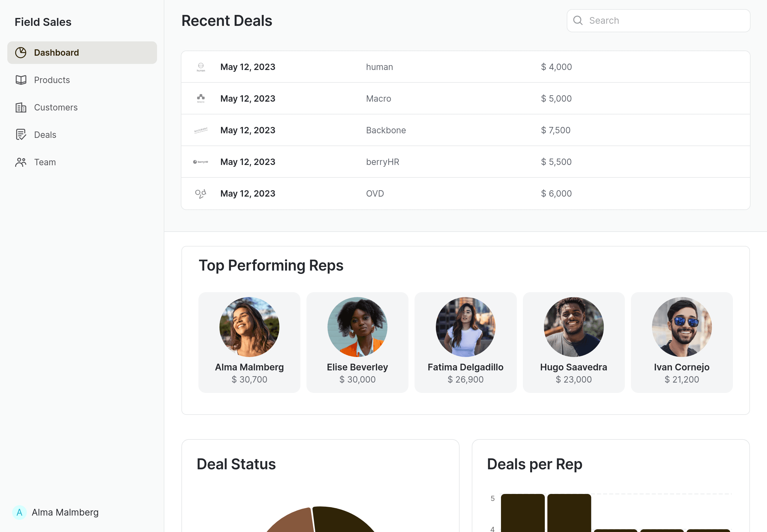Viewport: 767px width, 532px height.
Task: Open Elise Beverley's rep photo
Action: point(357,327)
